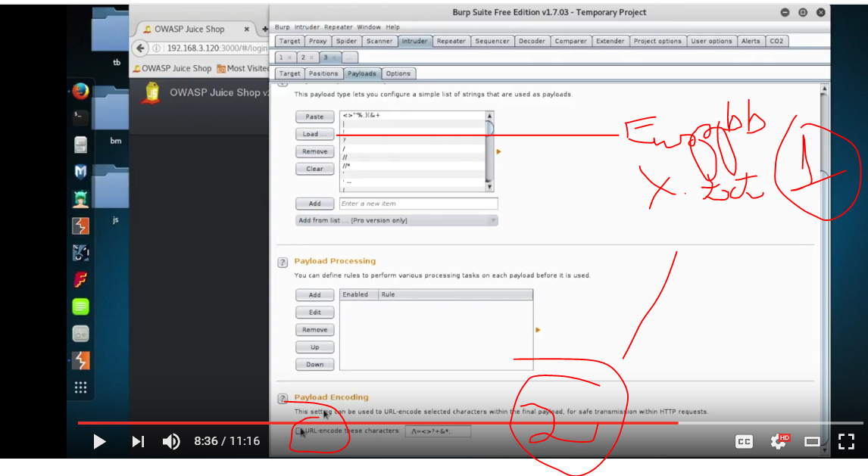This screenshot has height=476, width=868.
Task: Open the Intruder menu
Action: (x=307, y=26)
